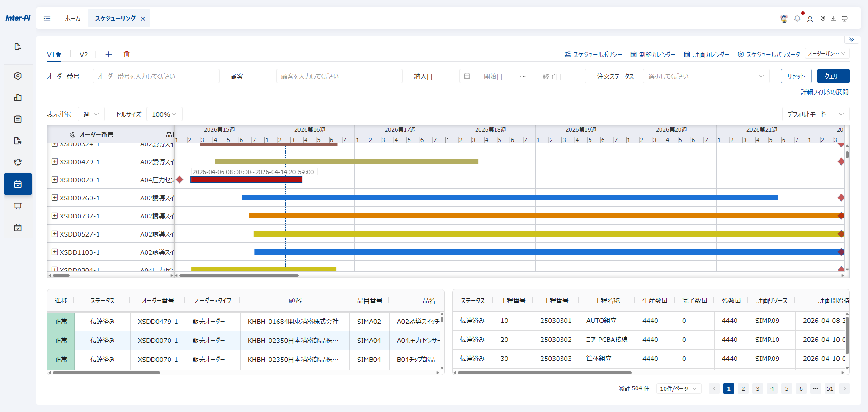The width and height of the screenshot is (868, 412).
Task: Go to page 51
Action: tap(830, 388)
